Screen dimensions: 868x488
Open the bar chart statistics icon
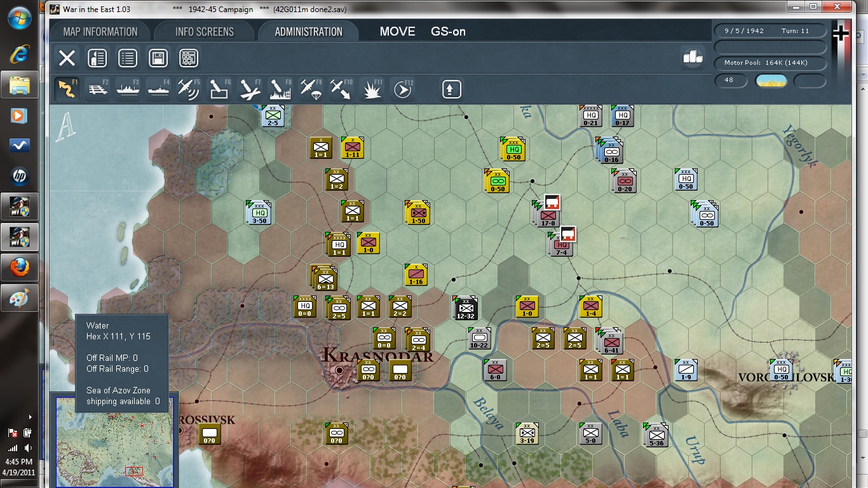pyautogui.click(x=693, y=57)
